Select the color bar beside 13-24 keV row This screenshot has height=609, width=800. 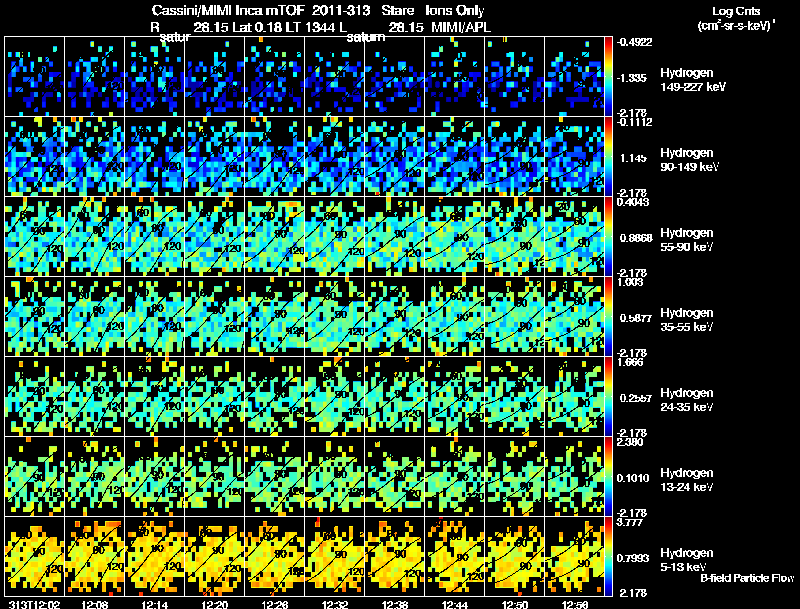(608, 477)
